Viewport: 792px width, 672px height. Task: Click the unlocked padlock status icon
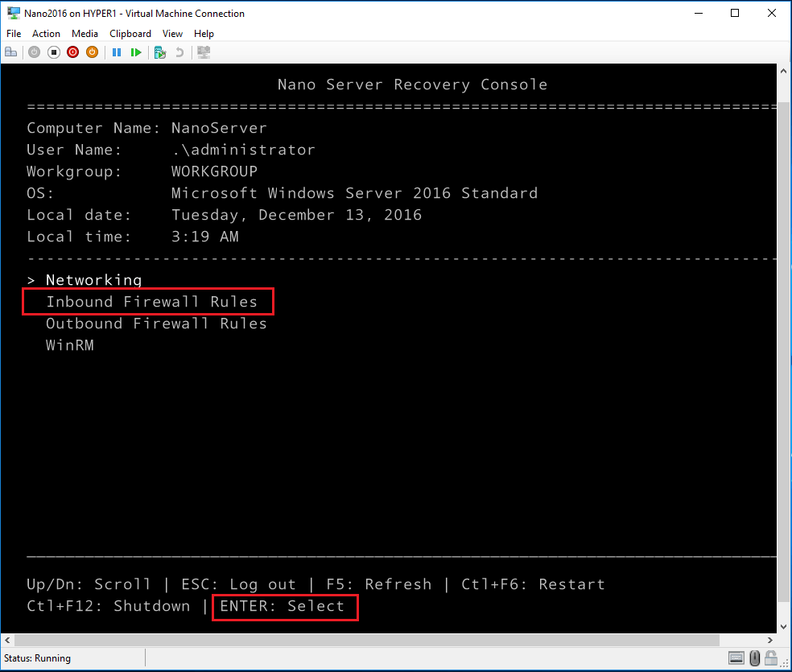click(x=770, y=658)
